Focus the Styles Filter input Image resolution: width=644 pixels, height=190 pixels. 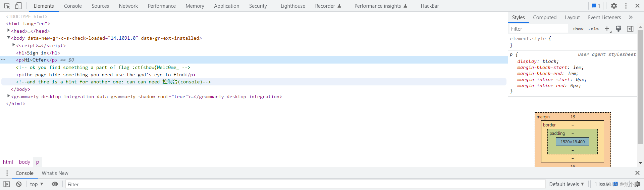click(538, 29)
